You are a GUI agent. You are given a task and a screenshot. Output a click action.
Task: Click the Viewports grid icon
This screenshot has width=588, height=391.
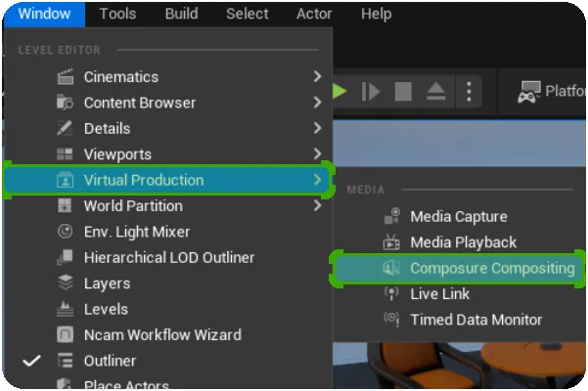(65, 153)
